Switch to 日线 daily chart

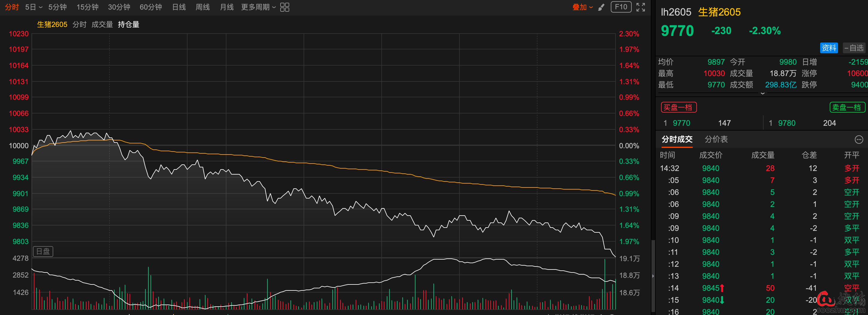(179, 7)
